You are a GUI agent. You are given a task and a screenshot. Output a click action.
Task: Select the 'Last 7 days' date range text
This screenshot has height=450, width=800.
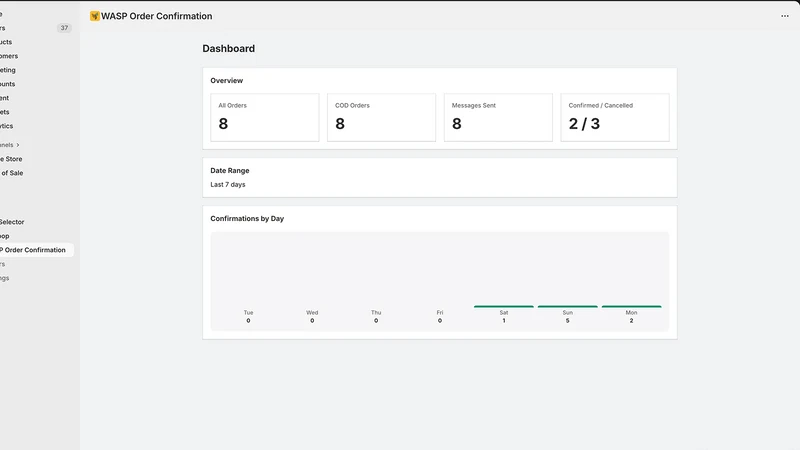[228, 185]
